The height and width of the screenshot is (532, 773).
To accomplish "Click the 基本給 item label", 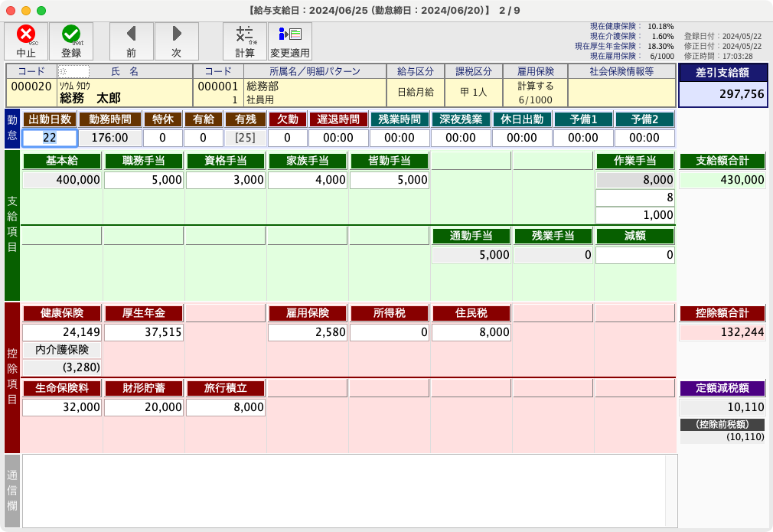I will pyautogui.click(x=62, y=161).
